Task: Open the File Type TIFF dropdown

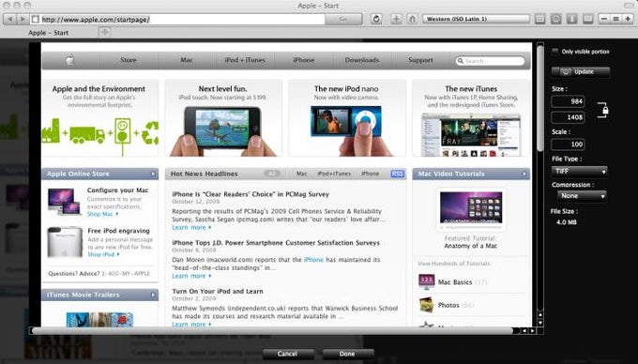Action: (580, 172)
